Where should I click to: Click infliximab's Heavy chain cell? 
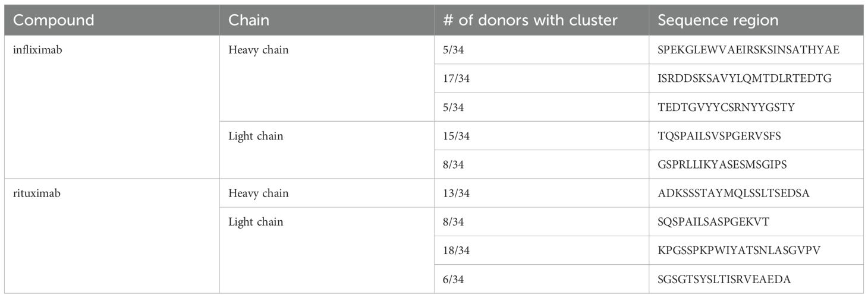tap(258, 50)
